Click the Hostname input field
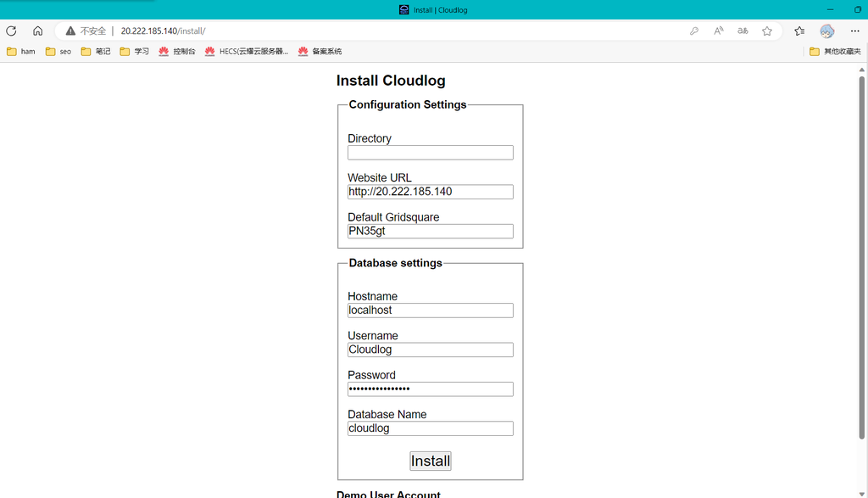Image resolution: width=868 pixels, height=498 pixels. coord(430,311)
